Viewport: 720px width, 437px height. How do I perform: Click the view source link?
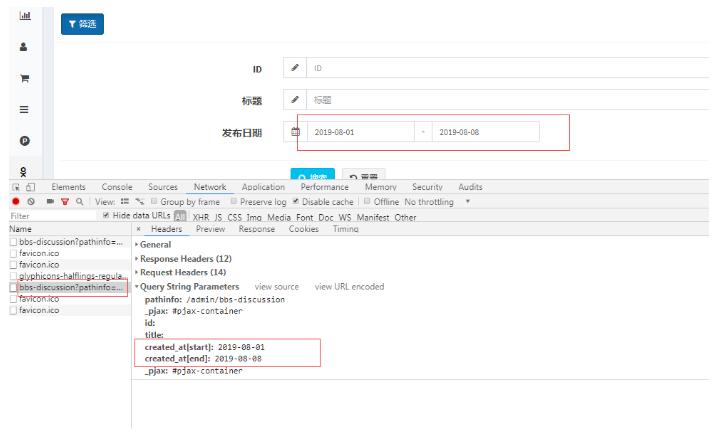276,287
